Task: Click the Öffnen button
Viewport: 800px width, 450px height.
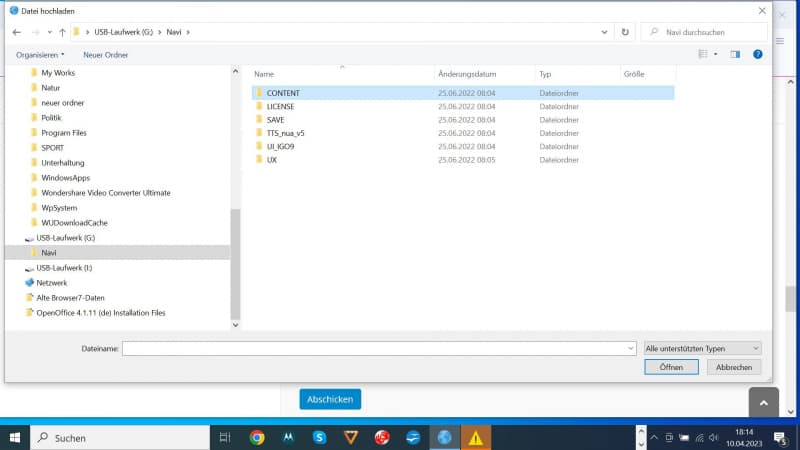Action: pyautogui.click(x=671, y=367)
